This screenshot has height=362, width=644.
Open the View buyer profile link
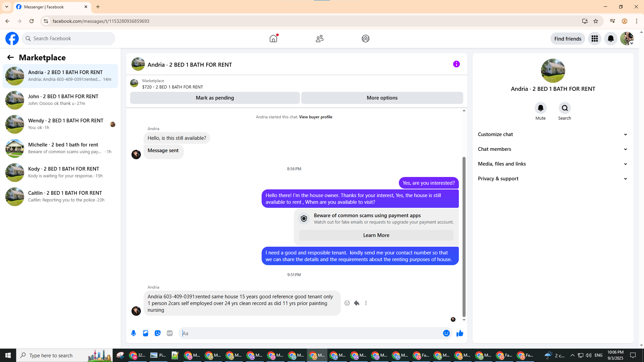316,117
